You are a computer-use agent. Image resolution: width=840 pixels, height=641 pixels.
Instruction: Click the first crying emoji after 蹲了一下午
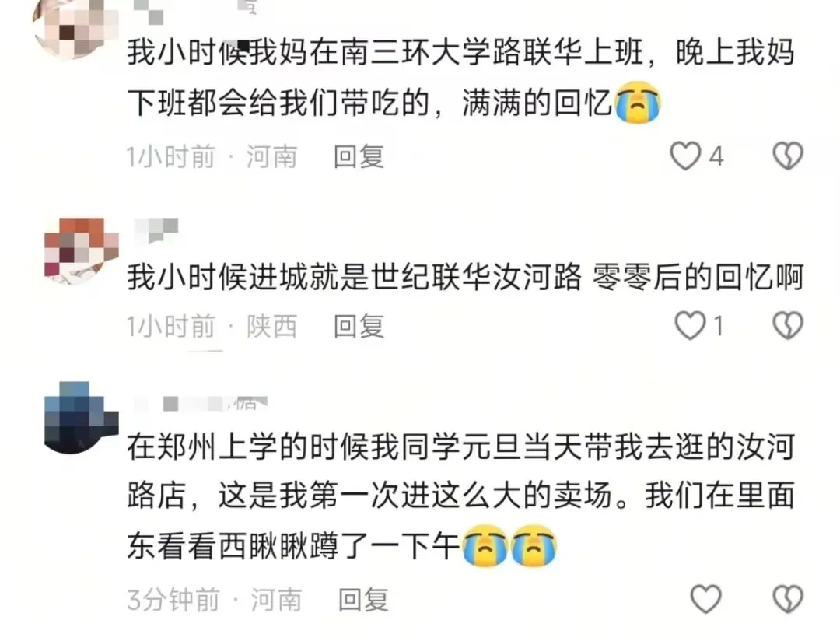pos(485,545)
